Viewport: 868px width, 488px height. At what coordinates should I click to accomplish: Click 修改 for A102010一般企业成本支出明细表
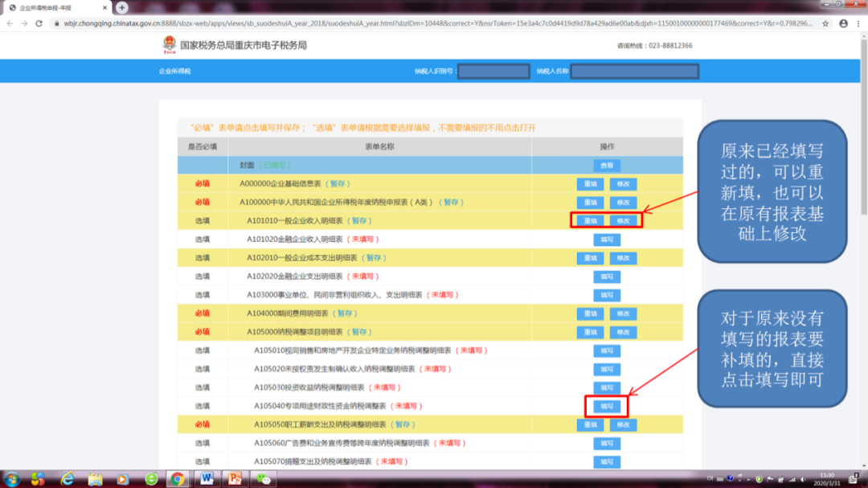(623, 258)
